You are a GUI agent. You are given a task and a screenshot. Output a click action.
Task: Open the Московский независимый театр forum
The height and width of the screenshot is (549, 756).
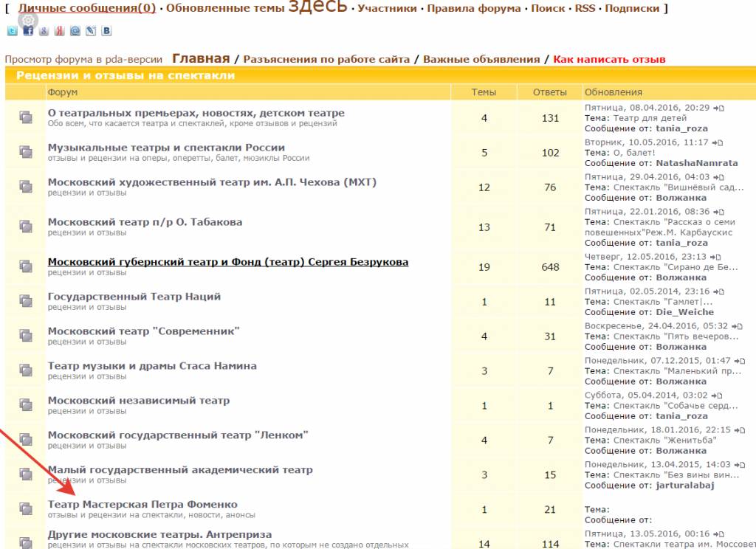click(139, 401)
